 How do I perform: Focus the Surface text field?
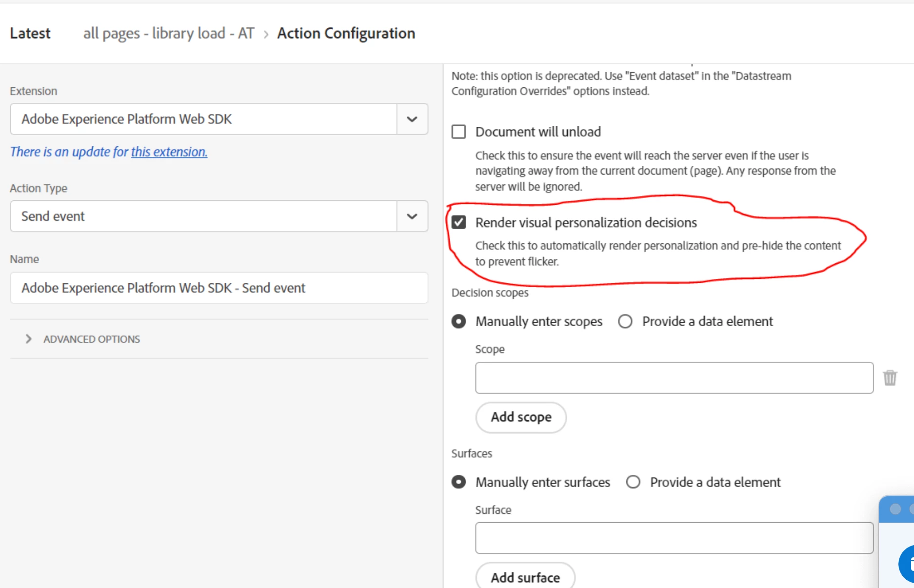click(674, 538)
